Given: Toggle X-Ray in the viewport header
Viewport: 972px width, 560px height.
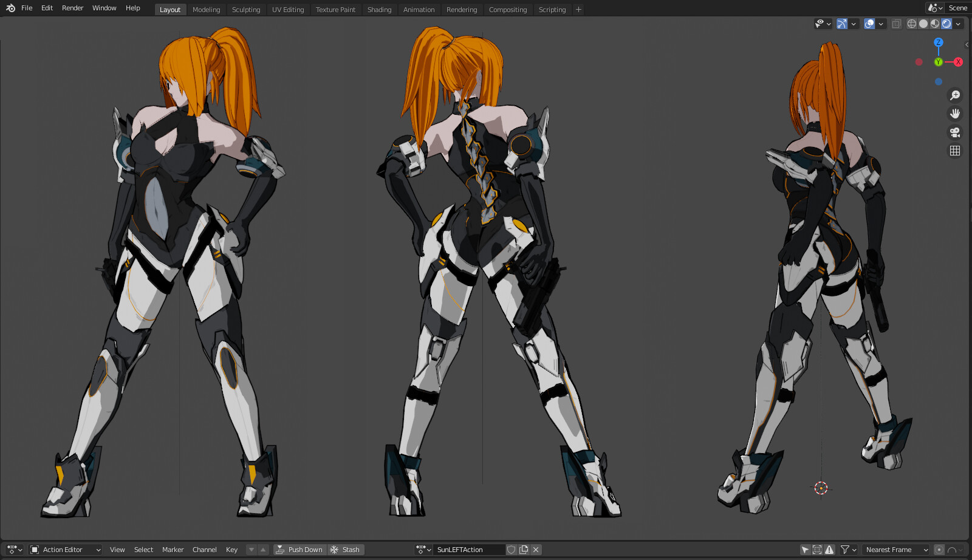Looking at the screenshot, I should pyautogui.click(x=897, y=23).
